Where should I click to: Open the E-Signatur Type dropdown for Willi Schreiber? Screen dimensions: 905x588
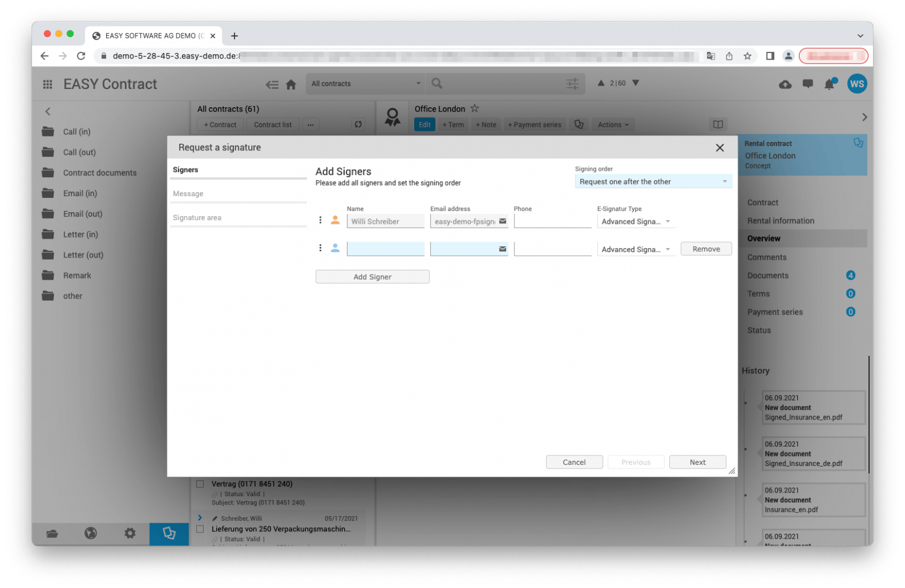pos(636,221)
